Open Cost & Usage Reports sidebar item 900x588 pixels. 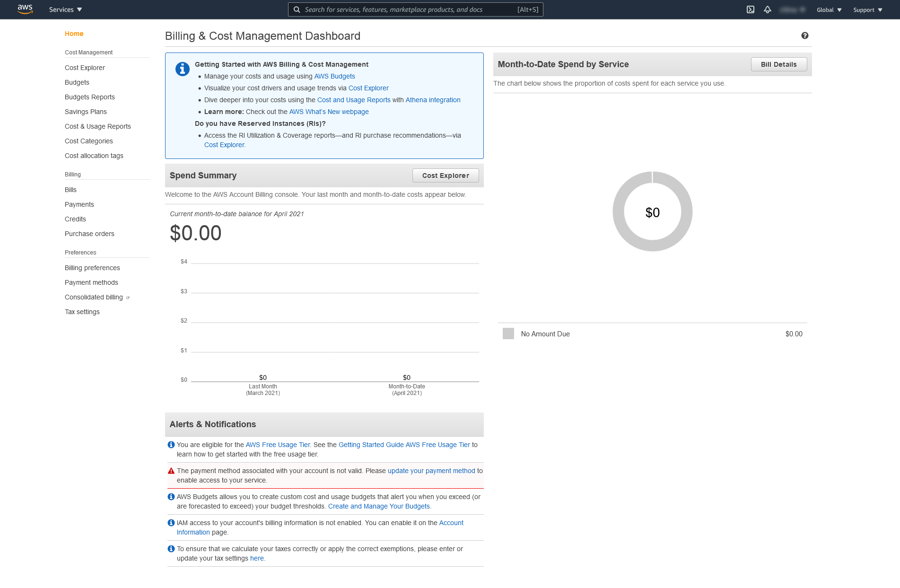click(98, 126)
